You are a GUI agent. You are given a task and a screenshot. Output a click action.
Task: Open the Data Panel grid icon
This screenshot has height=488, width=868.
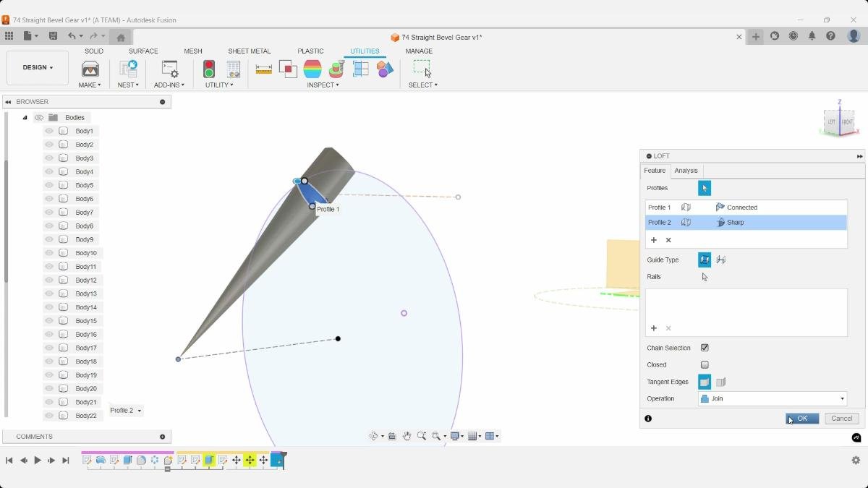pyautogui.click(x=9, y=36)
